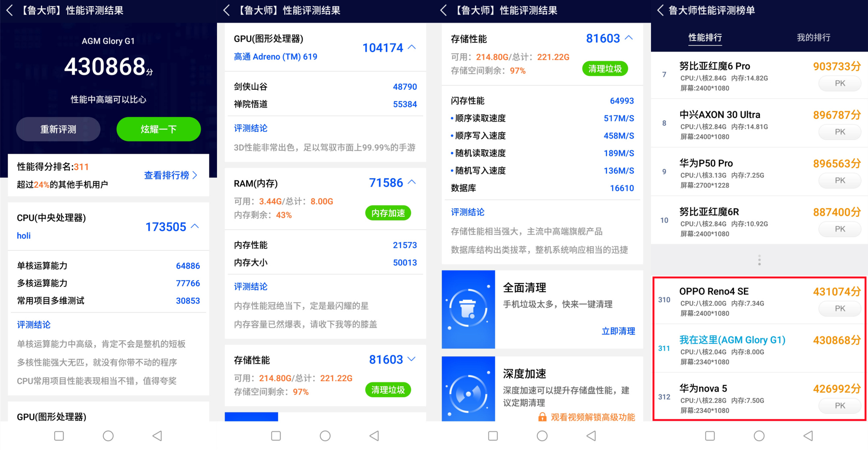Tap the 禅院悟道 55384 row
This screenshot has width=868, height=450.
pos(325,104)
